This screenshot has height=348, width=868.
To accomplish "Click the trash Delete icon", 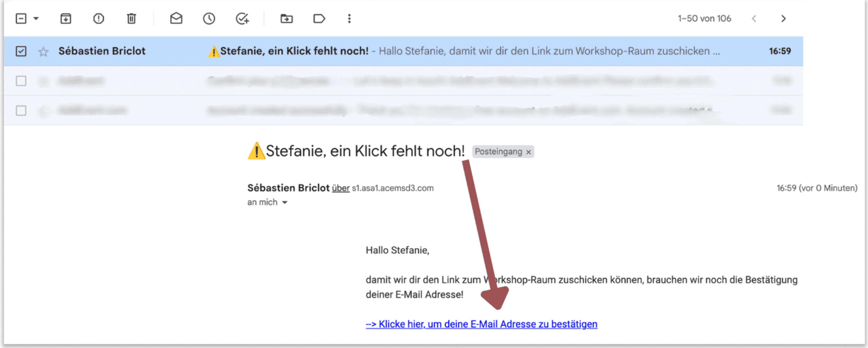I will pos(131,18).
